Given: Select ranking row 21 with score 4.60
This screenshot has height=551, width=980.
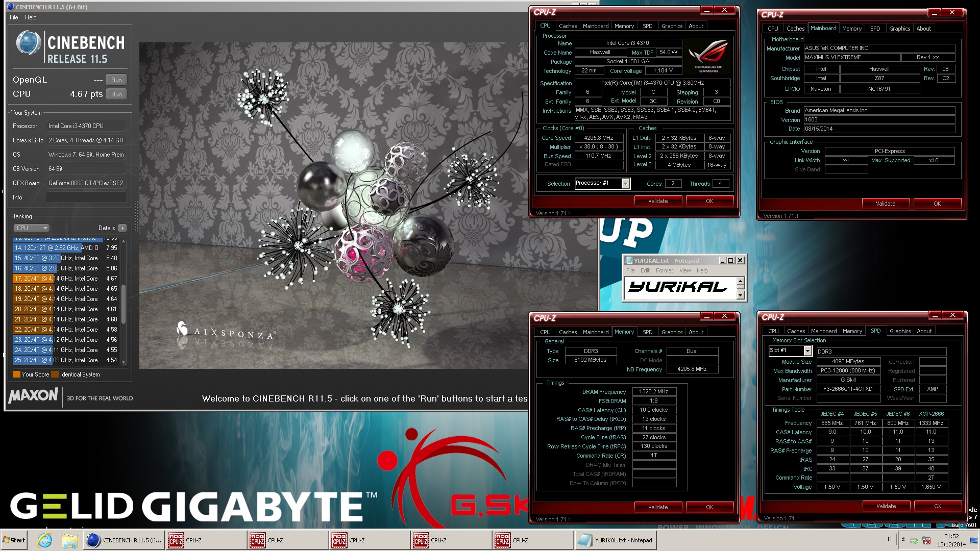Looking at the screenshot, I should [66, 319].
